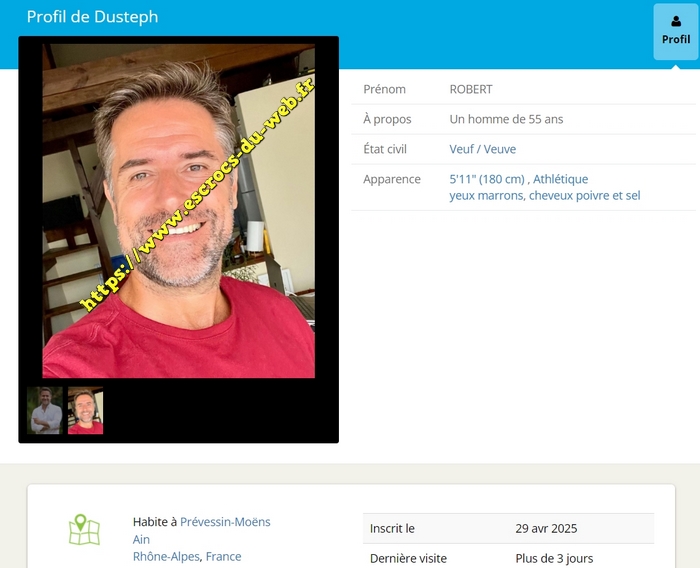Click the Prévessin-Moëns city link
The height and width of the screenshot is (568, 700).
pos(225,522)
